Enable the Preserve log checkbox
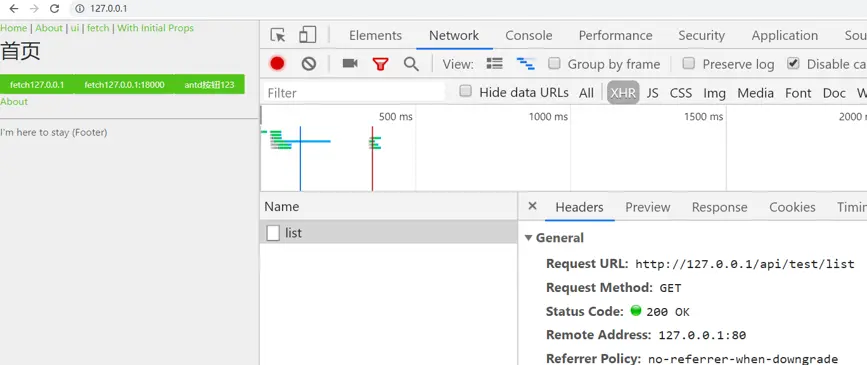This screenshot has width=867, height=365. point(688,64)
